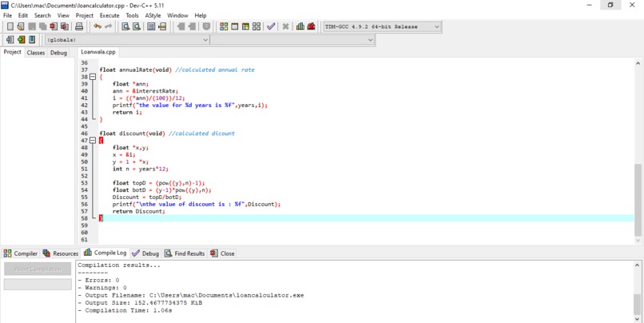The width and height of the screenshot is (644, 323).
Task: Click the Go to Line toolbar icon
Action: [162, 26]
